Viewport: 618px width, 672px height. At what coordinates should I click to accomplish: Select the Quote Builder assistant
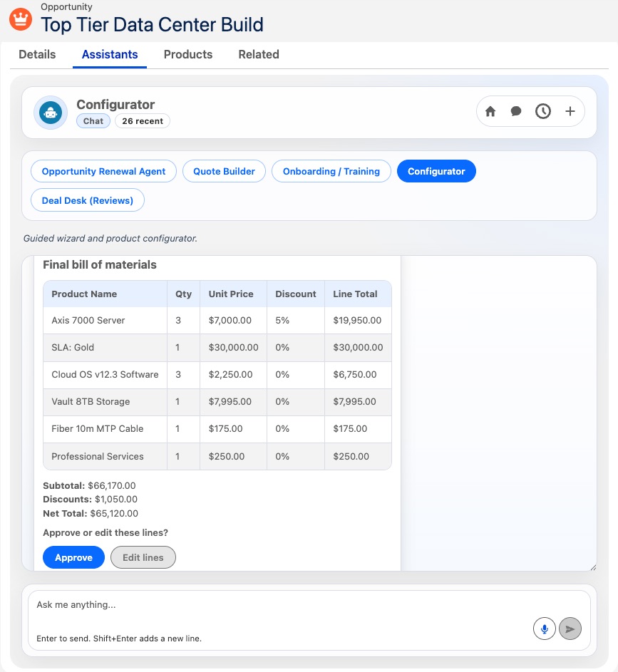point(224,172)
